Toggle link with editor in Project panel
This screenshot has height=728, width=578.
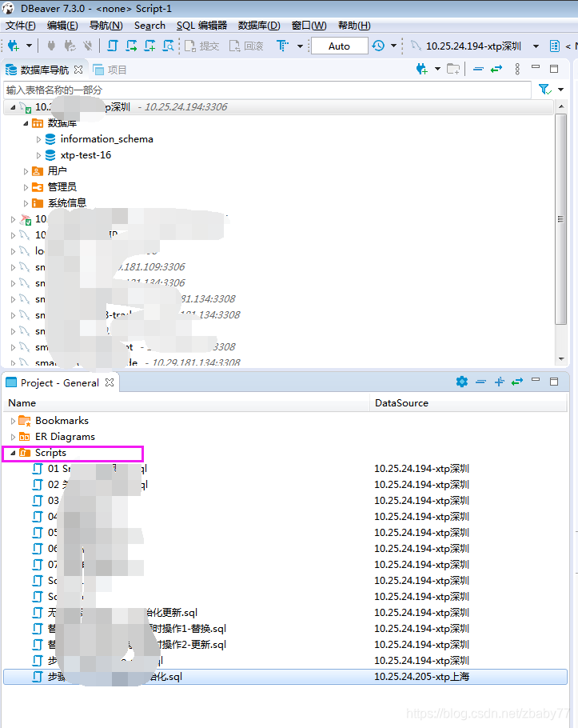(516, 382)
